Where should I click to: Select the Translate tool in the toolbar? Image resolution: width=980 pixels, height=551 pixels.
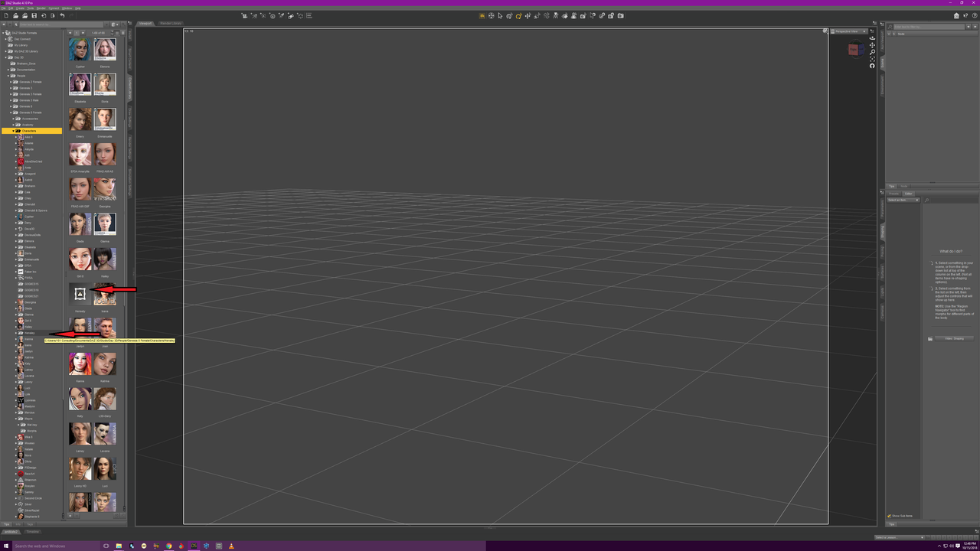528,15
